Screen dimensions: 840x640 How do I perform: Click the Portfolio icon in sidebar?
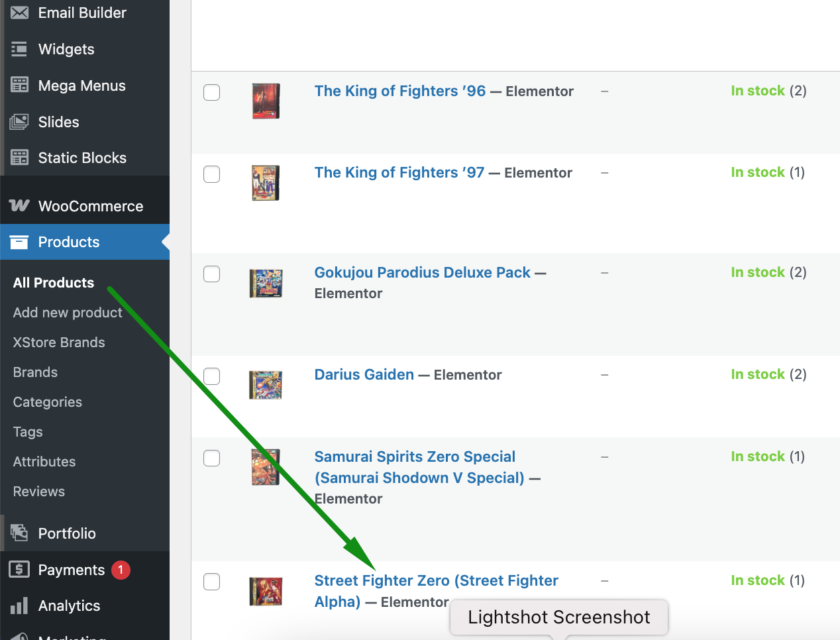19,532
